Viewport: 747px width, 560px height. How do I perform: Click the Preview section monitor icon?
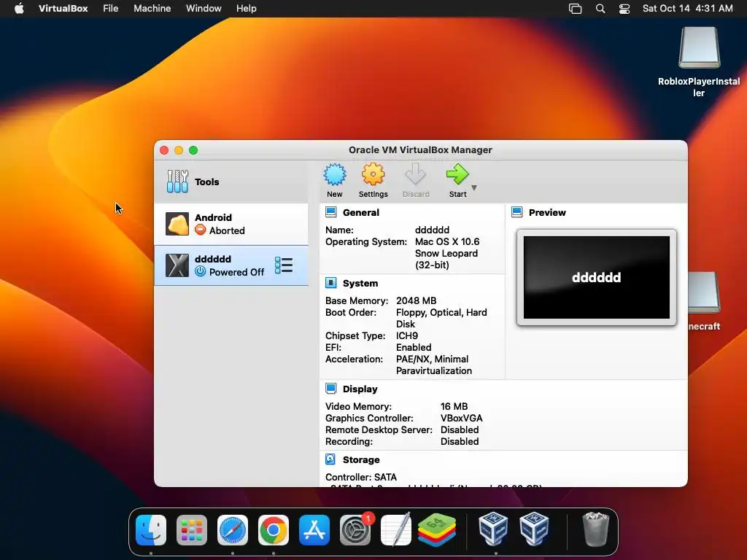pyautogui.click(x=517, y=212)
